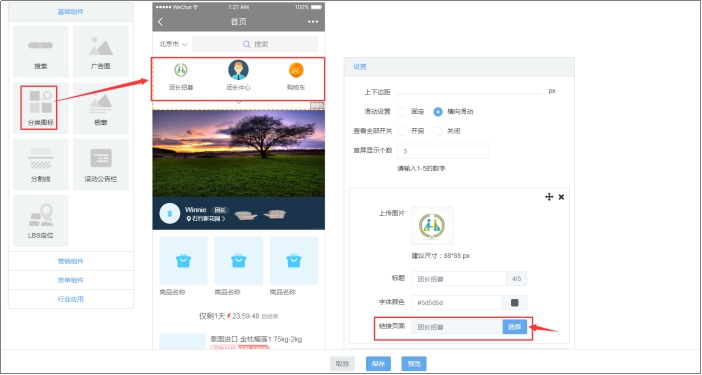This screenshot has width=702, height=375.
Task: Tap the 团长中心 avatar icon
Action: click(x=238, y=70)
